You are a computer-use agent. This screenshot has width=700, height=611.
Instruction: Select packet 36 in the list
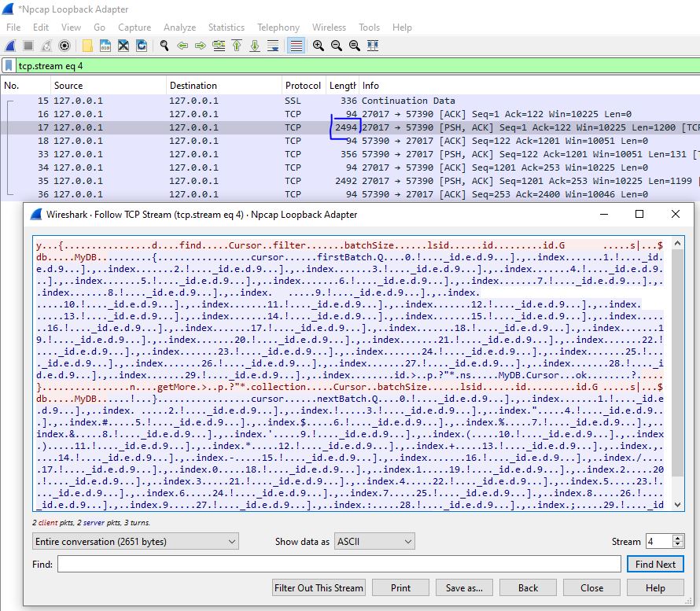[350, 194]
